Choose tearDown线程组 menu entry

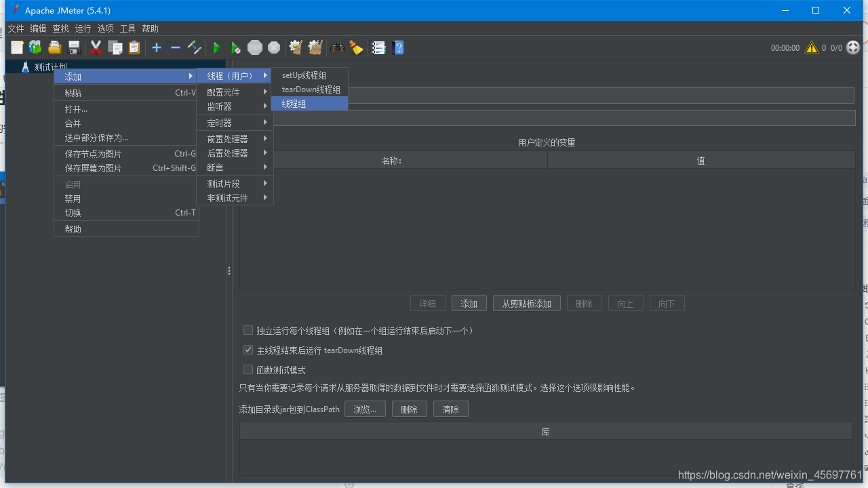309,89
